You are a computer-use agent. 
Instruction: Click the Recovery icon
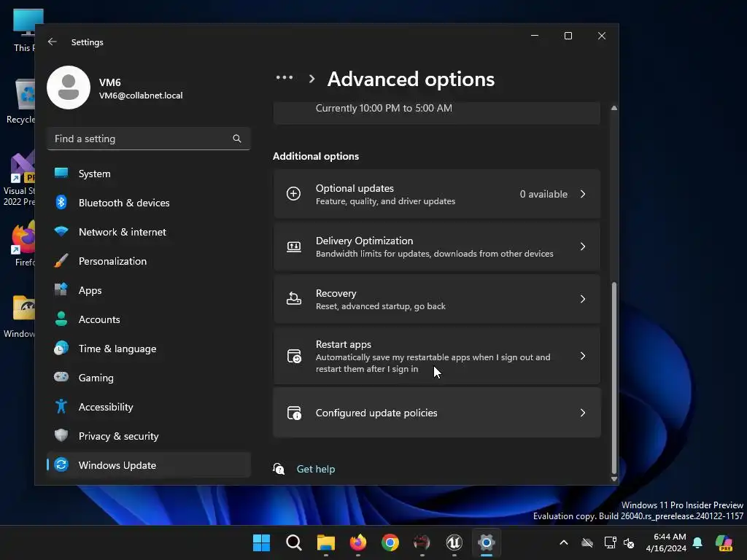(293, 298)
